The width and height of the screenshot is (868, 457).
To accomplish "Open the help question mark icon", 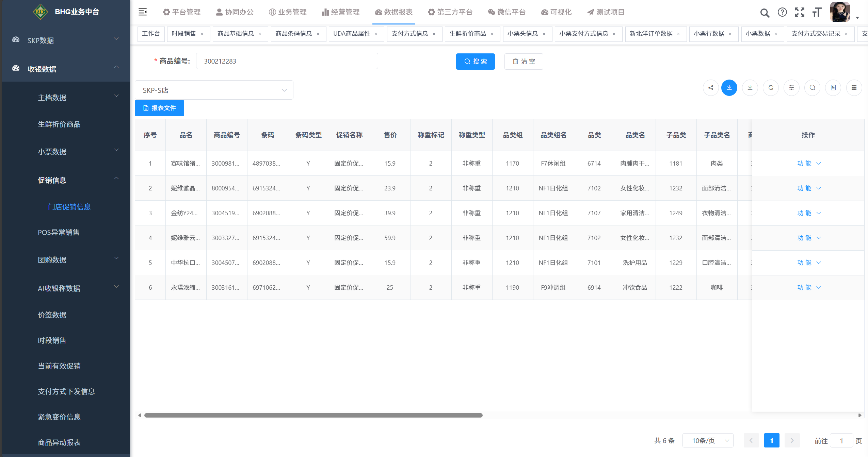I will 782,12.
